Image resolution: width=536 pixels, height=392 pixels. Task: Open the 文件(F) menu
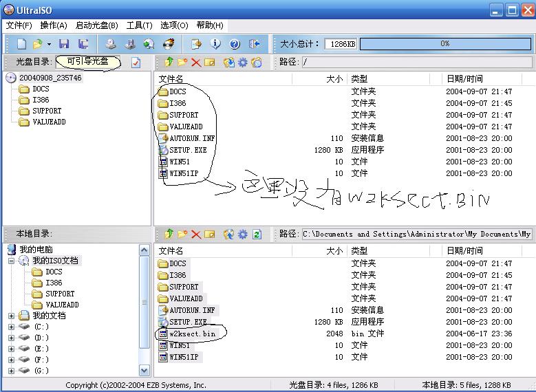pyautogui.click(x=19, y=25)
